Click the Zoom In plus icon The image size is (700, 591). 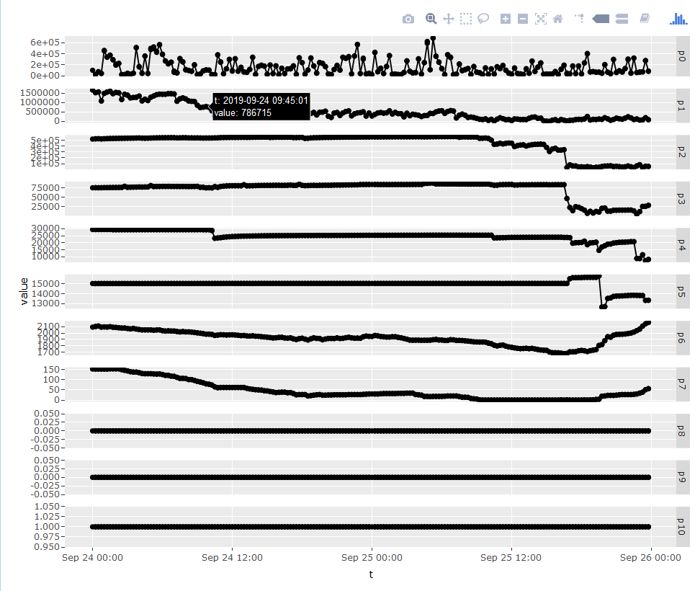[x=504, y=19]
